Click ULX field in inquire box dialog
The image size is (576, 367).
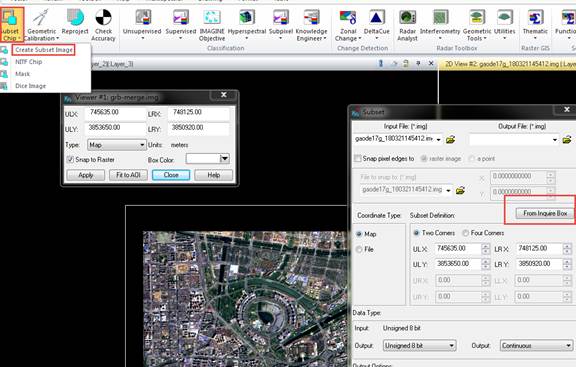coord(115,113)
